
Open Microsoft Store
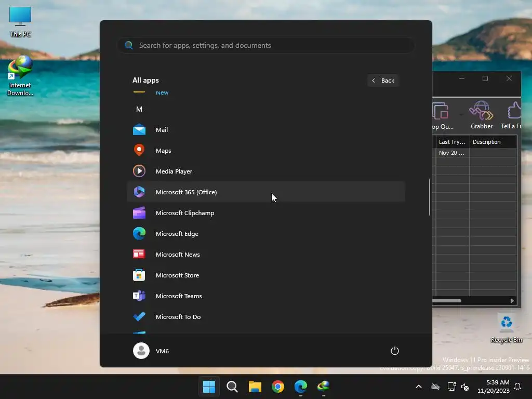coord(265,275)
